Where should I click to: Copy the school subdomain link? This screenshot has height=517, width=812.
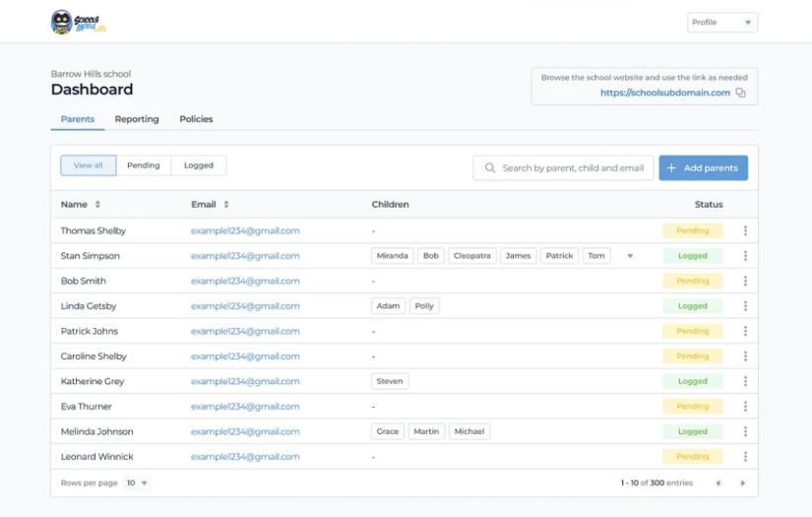click(741, 94)
